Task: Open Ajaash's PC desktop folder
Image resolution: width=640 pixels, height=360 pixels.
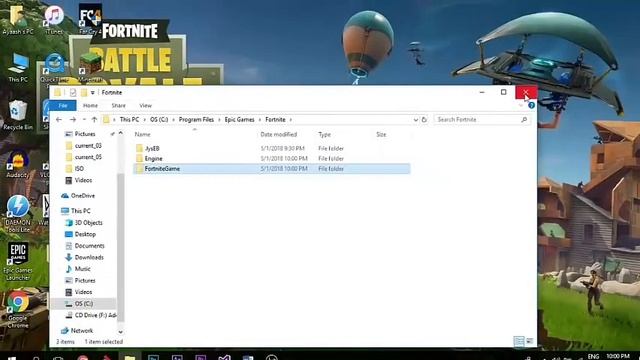Action: [18, 20]
